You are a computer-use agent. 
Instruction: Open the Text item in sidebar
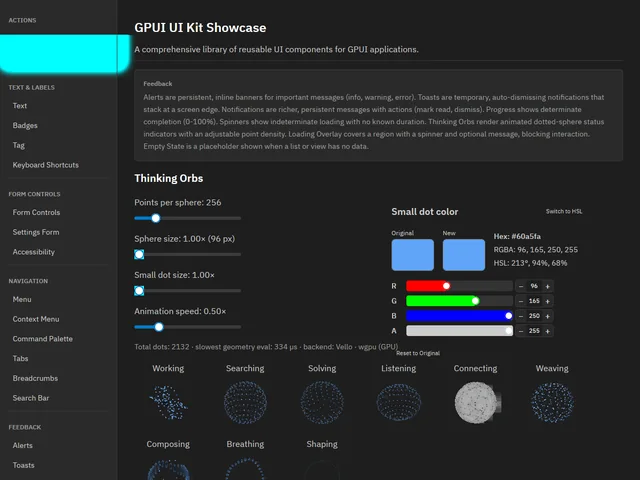(x=20, y=106)
